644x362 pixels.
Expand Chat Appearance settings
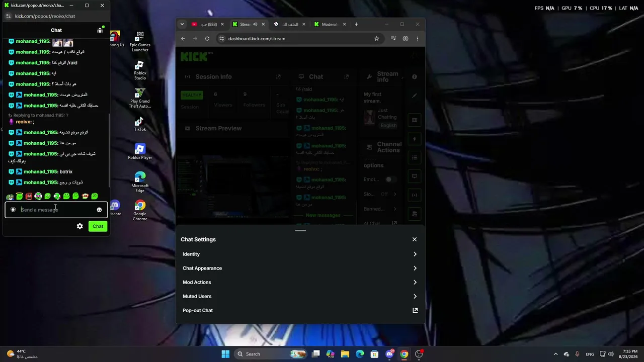click(x=300, y=268)
